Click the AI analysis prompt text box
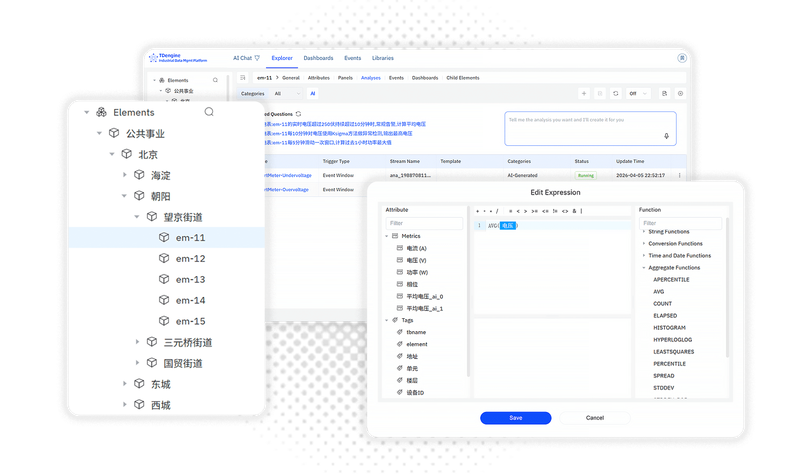Viewport: 800px width, 476px height. (590, 129)
